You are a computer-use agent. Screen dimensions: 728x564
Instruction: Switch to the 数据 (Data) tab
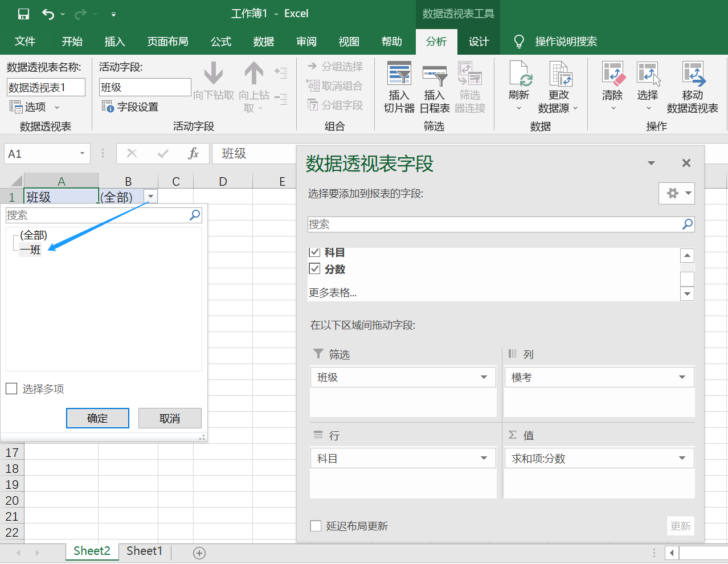(x=264, y=42)
